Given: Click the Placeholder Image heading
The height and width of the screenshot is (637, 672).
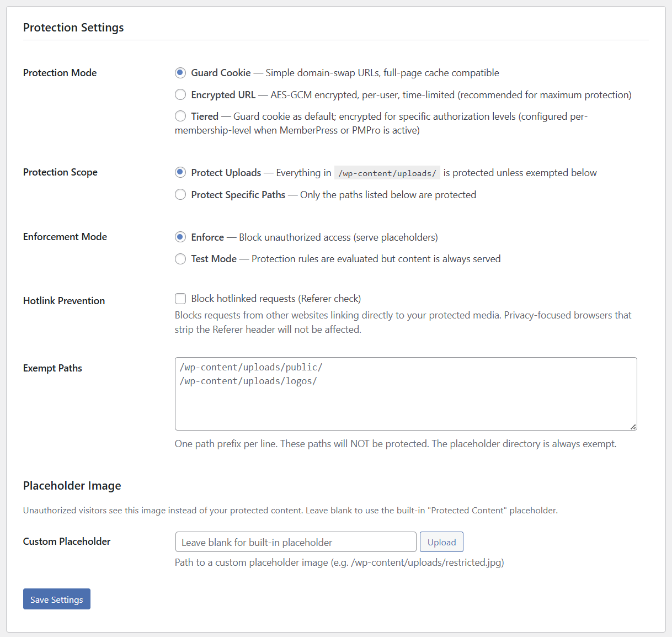Looking at the screenshot, I should tap(72, 486).
